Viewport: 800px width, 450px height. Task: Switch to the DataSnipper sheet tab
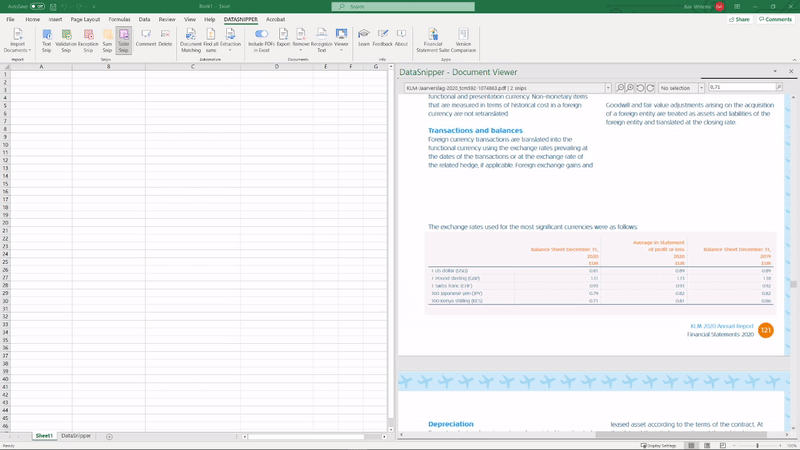(x=76, y=436)
